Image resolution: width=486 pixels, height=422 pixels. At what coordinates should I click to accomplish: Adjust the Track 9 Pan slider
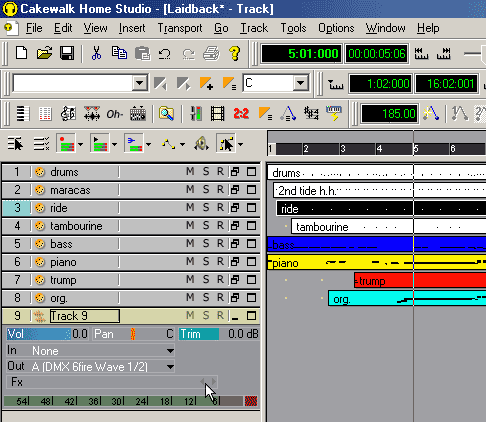coord(133,334)
